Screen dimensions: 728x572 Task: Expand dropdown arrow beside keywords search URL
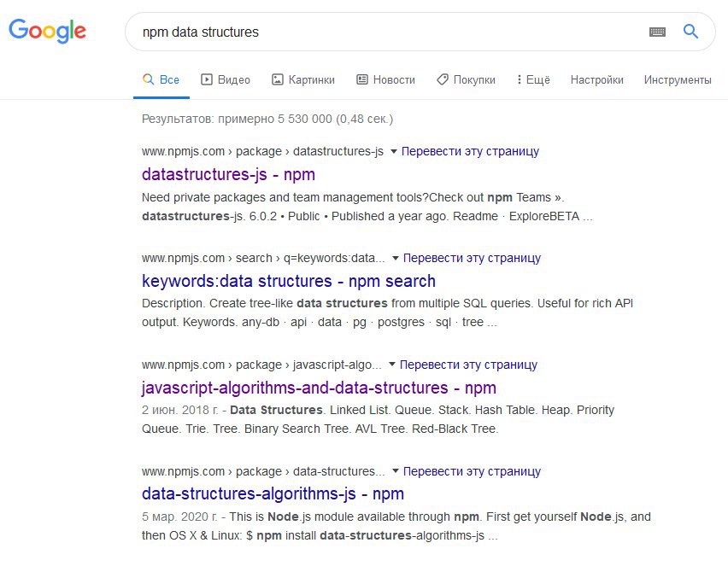point(396,258)
